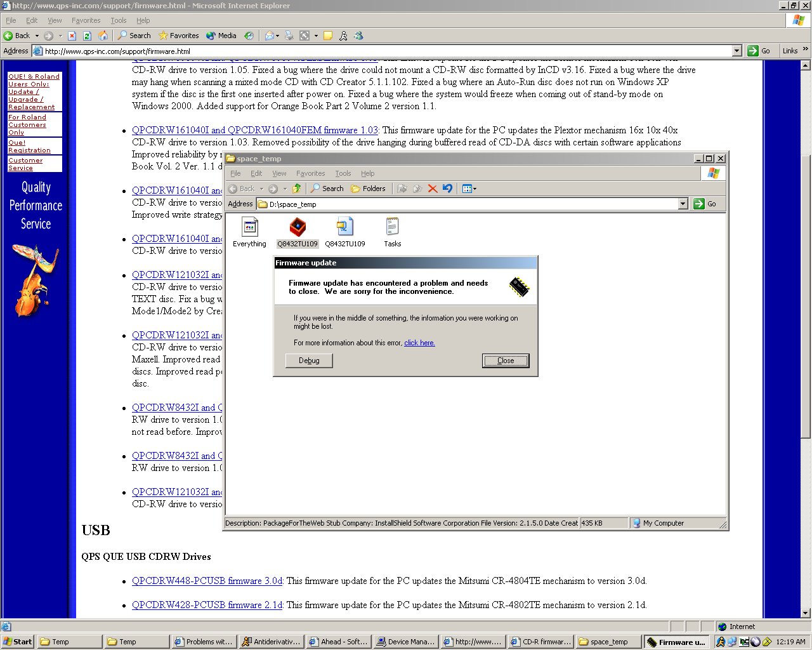Click the Refresh icon in Internet Explorer toolbar
Screen dimensions: 812x650
coord(87,36)
